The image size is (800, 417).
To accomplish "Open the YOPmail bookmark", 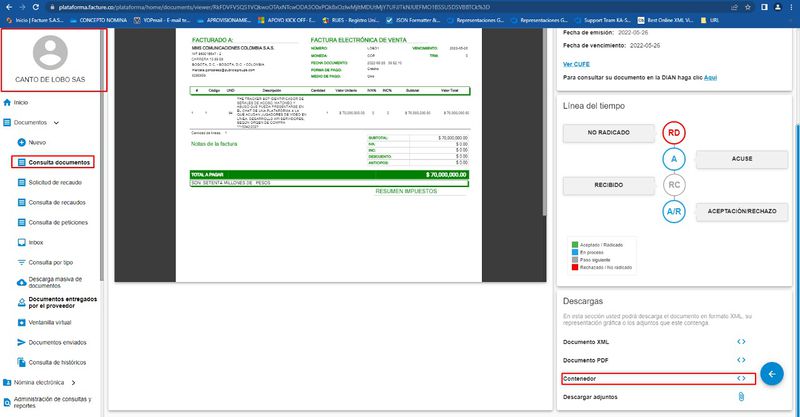I will (162, 20).
